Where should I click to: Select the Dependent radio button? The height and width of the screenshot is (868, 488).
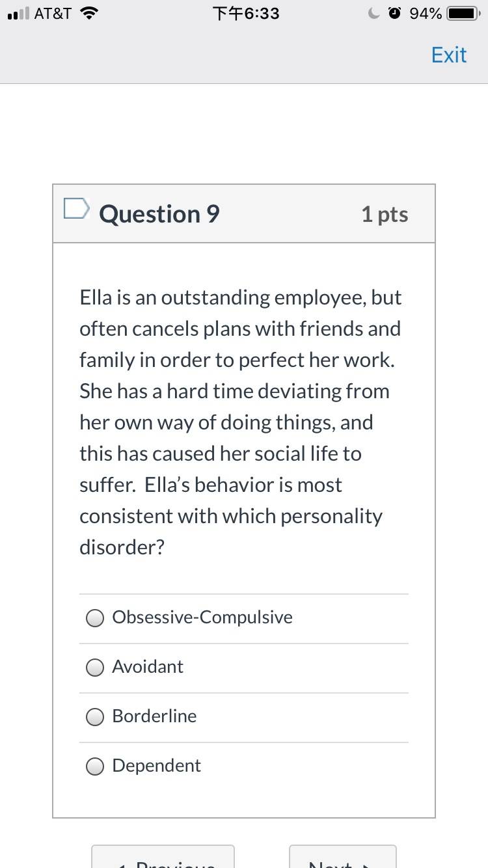tap(95, 766)
